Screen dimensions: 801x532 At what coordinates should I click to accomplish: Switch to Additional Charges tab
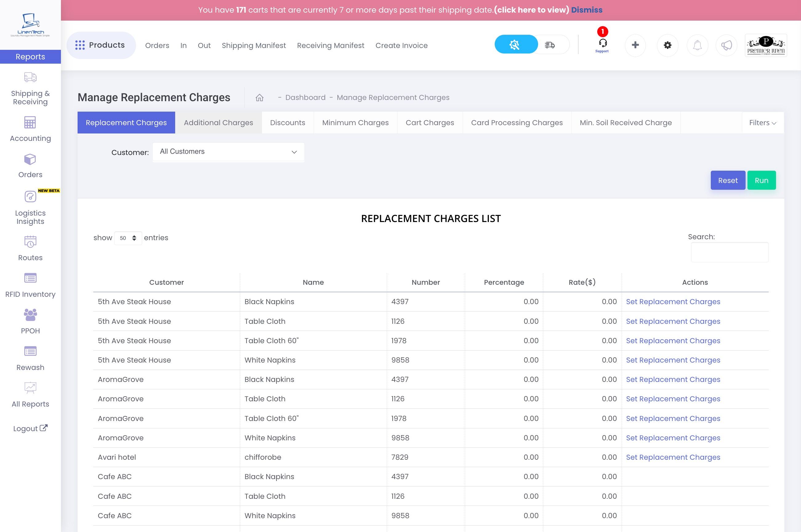(x=218, y=123)
